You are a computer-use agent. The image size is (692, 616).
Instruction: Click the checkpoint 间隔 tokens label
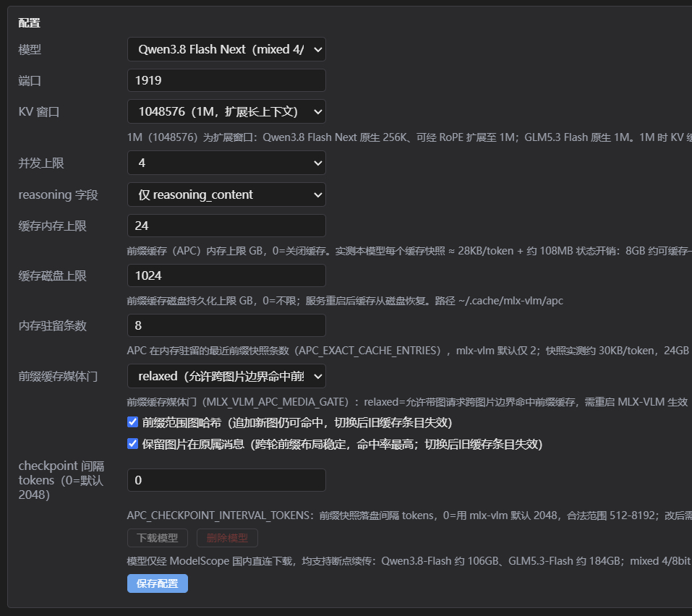61,480
